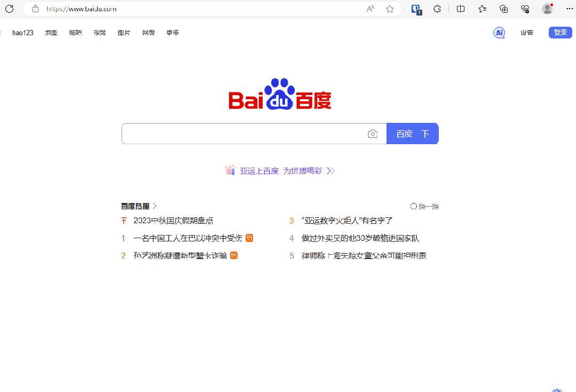Toggle the address bar favorite star
576x392 pixels.
point(390,9)
